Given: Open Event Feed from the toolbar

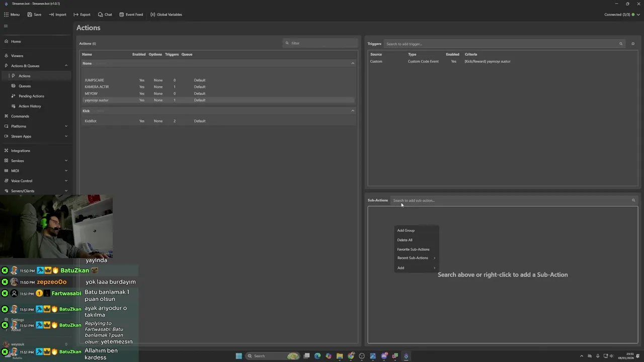Looking at the screenshot, I should coord(131,15).
